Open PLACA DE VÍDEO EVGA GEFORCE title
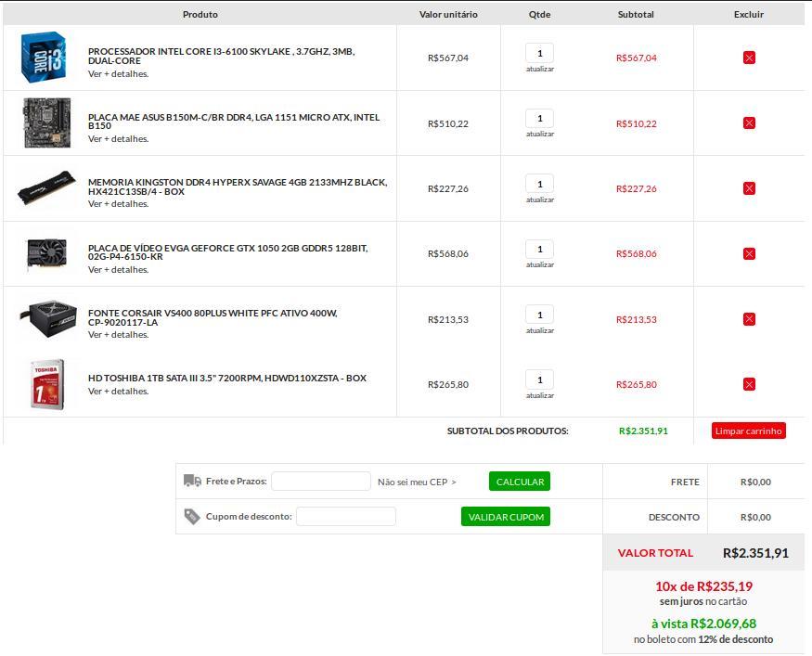The image size is (812, 656). pos(228,252)
